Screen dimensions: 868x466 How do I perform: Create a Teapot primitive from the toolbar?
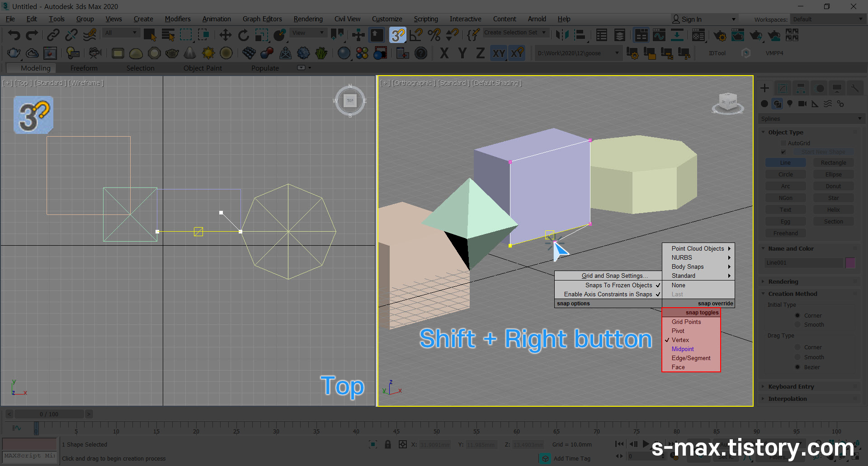point(172,53)
